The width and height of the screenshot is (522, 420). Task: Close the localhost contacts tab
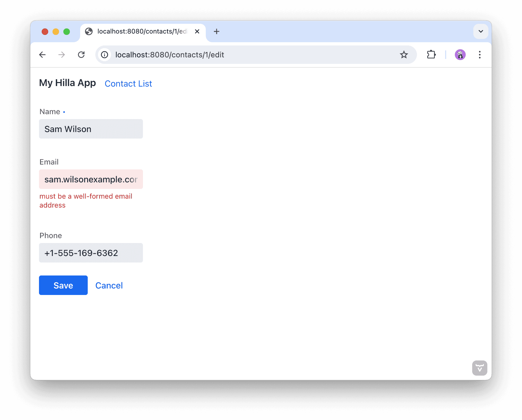click(197, 31)
